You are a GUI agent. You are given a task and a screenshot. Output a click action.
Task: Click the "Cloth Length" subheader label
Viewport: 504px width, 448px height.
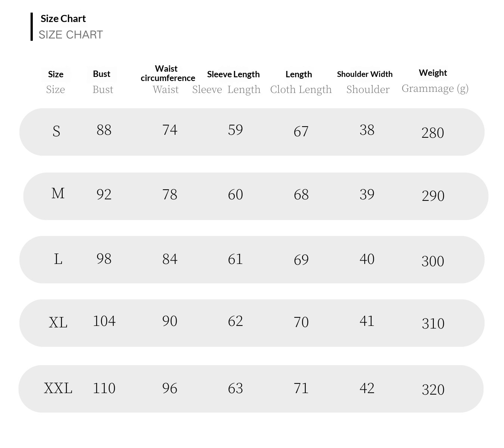[301, 90]
